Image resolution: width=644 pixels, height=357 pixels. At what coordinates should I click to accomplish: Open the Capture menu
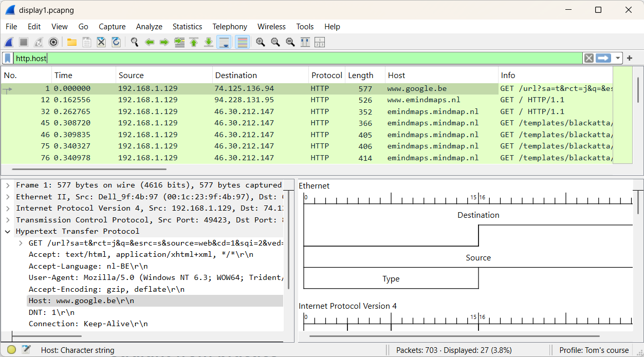pos(112,27)
